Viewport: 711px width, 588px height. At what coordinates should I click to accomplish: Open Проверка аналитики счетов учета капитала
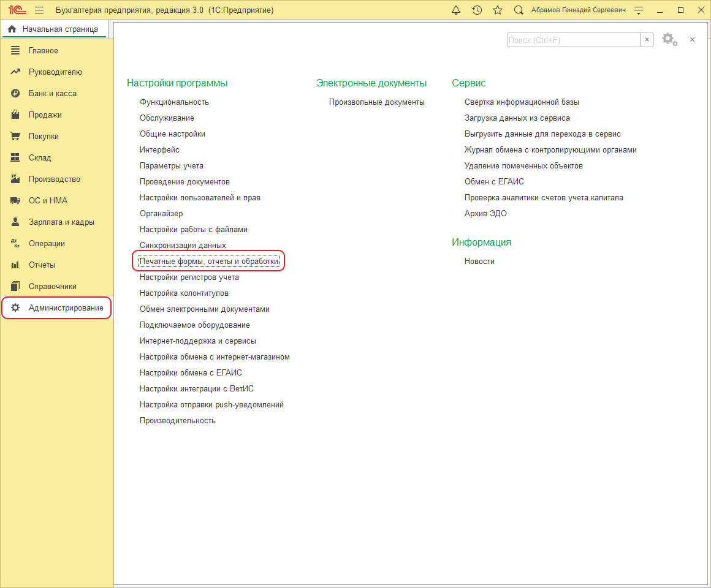tap(544, 197)
